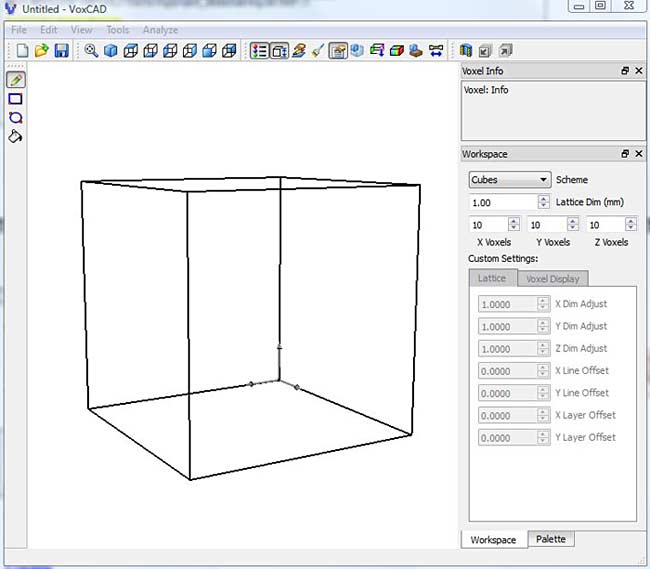Float the Voxel Info panel

point(625,71)
